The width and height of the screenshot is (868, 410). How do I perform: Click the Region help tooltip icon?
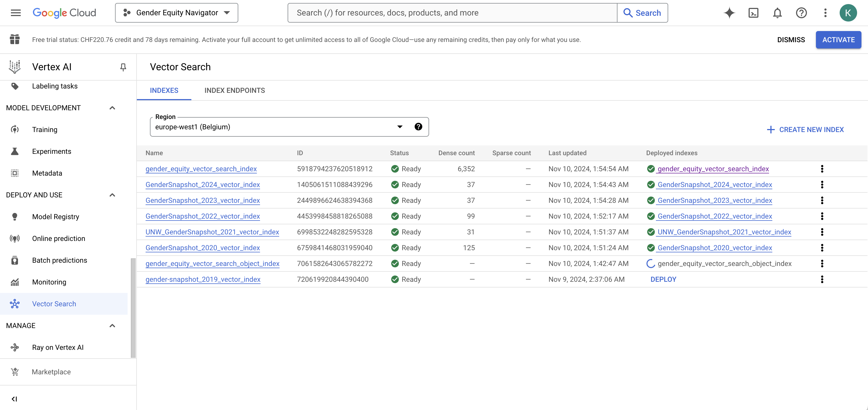(418, 127)
